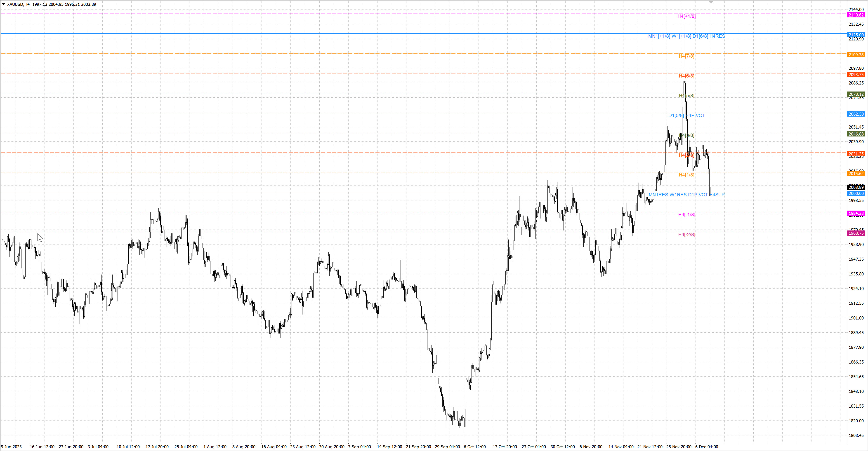Select the H4[-2/8] level label
The height and width of the screenshot is (451, 868).
point(686,235)
